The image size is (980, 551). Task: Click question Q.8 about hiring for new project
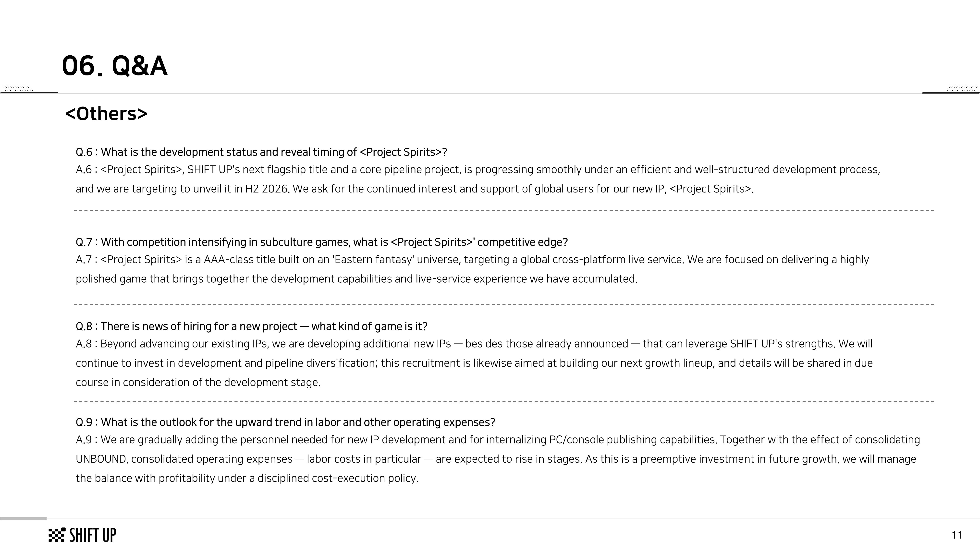point(251,326)
